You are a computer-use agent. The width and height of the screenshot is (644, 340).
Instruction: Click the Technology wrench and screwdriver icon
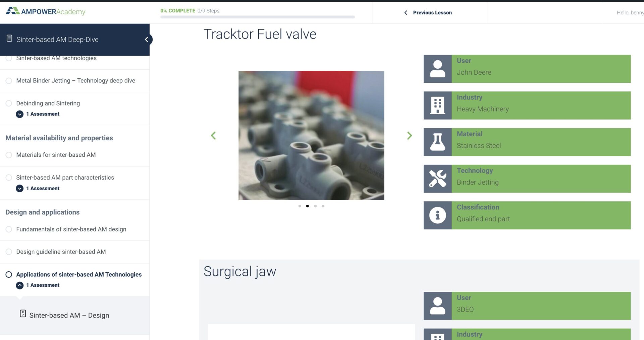tap(437, 179)
